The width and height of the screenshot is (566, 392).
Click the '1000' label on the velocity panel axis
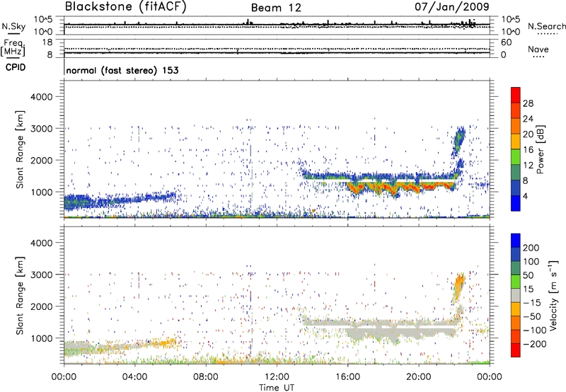click(41, 338)
